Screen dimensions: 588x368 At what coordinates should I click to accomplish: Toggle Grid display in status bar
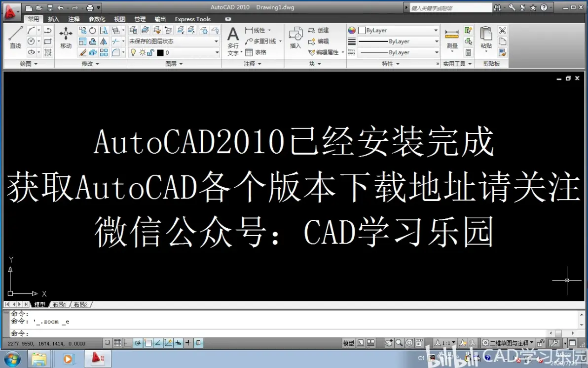point(117,343)
